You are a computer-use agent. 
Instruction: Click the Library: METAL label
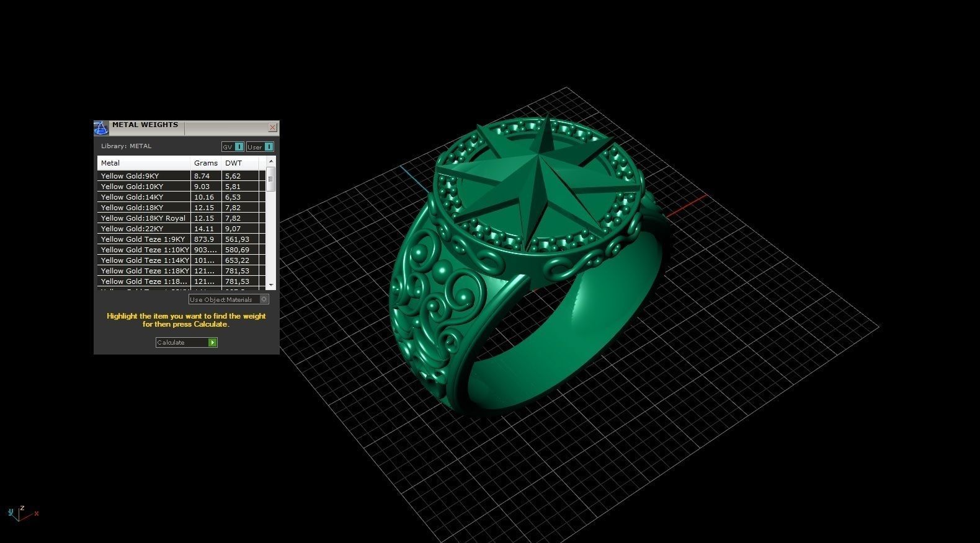coord(126,146)
